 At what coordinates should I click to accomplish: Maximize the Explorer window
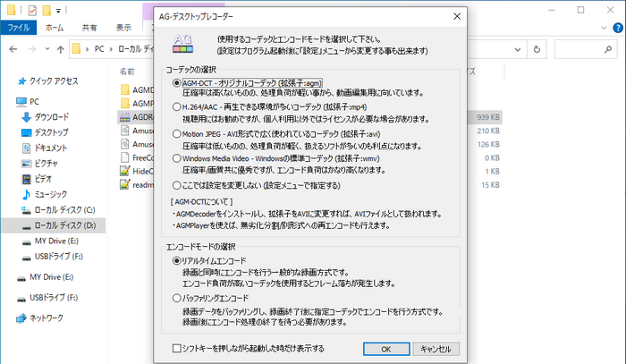click(581, 10)
